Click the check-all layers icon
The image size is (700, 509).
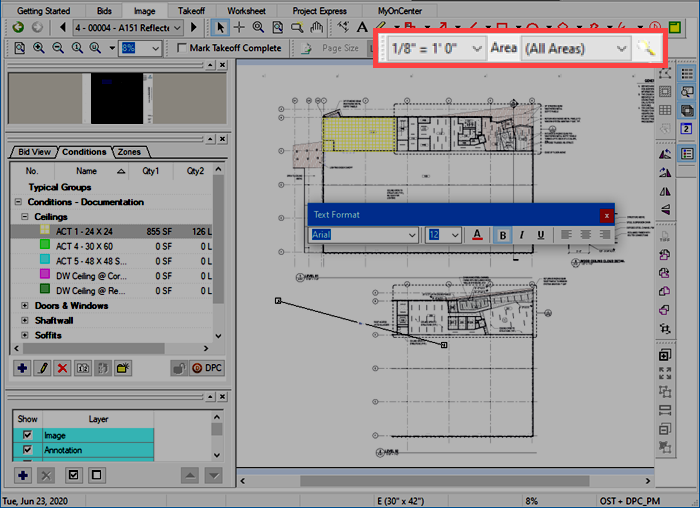tap(73, 475)
